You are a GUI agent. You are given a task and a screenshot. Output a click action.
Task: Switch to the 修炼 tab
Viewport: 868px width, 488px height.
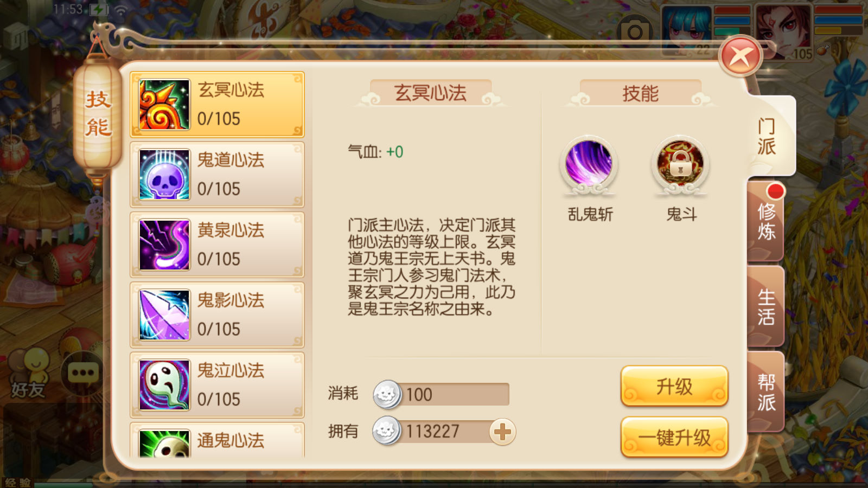766,221
